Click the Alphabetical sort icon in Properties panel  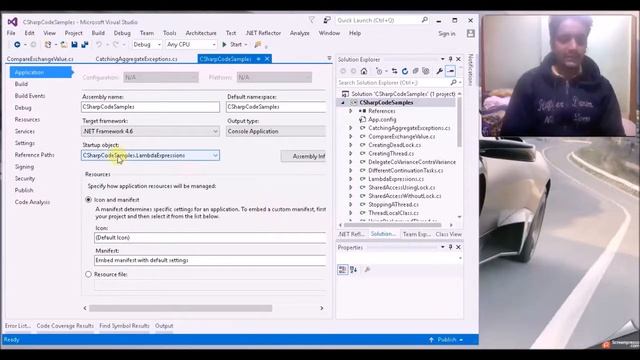tap(353, 269)
